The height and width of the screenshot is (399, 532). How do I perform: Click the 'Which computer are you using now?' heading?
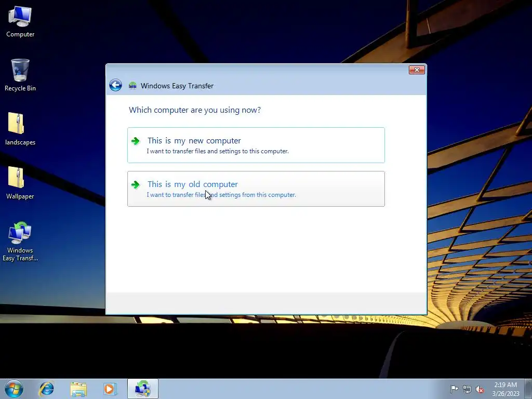195,110
